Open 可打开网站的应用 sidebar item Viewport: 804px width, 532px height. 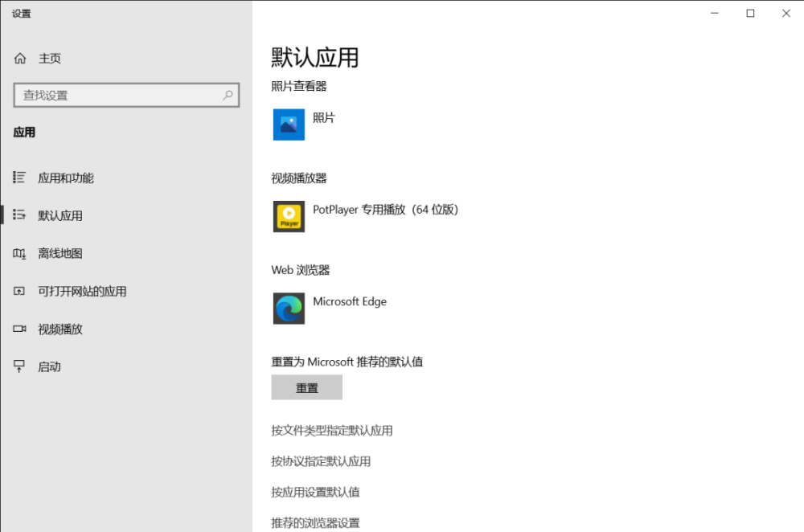pos(82,292)
